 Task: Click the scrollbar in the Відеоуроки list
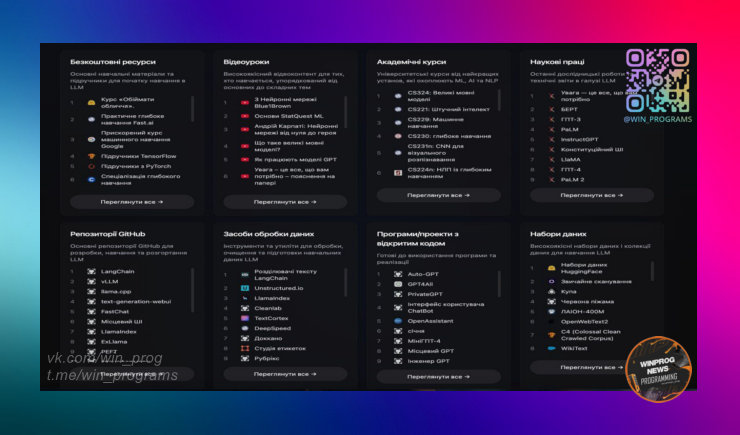[x=346, y=112]
